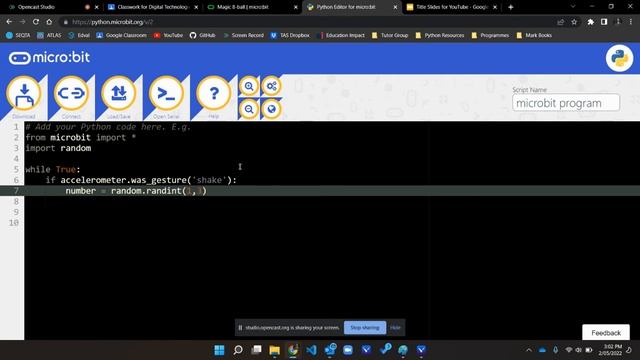Viewport: 640px width, 360px height.
Task: Click the Download button icon
Action: (x=24, y=93)
